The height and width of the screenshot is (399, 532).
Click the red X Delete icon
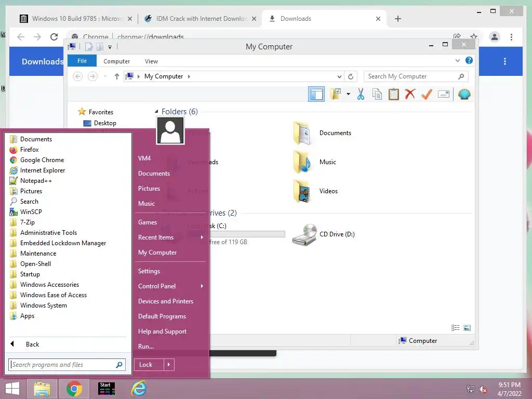tap(410, 94)
